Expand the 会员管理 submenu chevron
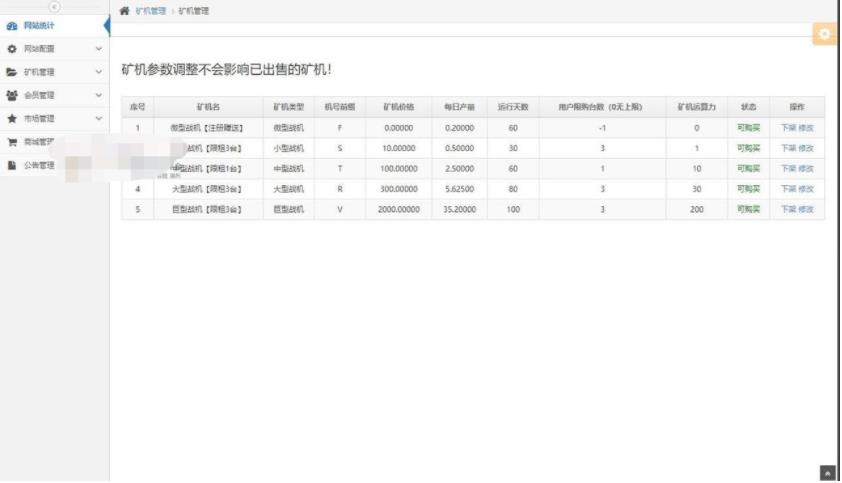The height and width of the screenshot is (483, 842). tap(97, 95)
